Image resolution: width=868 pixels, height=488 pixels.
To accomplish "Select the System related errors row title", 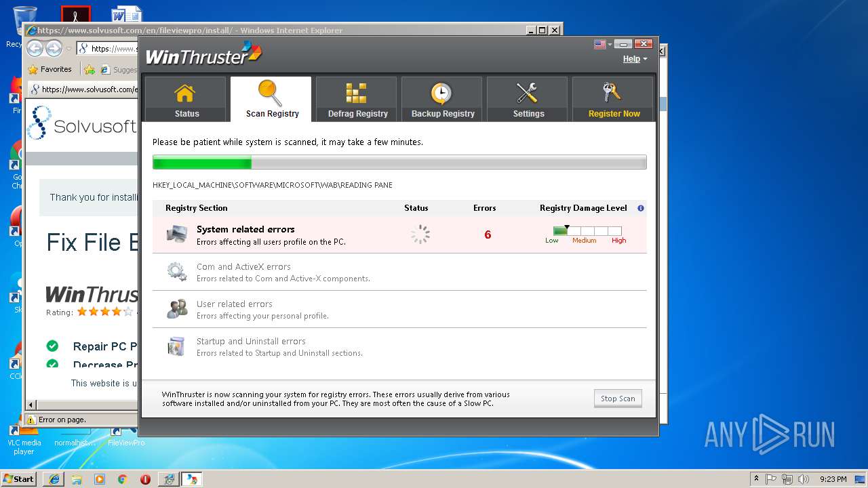I will pyautogui.click(x=245, y=229).
